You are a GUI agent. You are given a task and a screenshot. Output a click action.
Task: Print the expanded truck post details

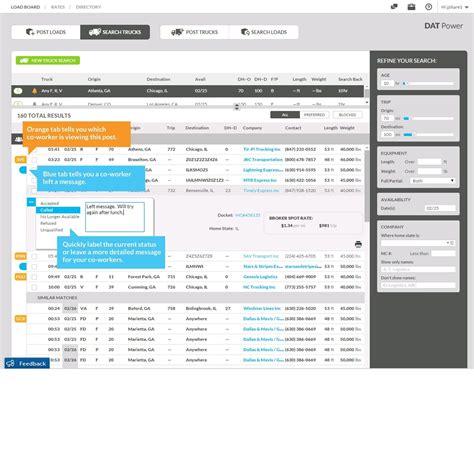click(358, 244)
